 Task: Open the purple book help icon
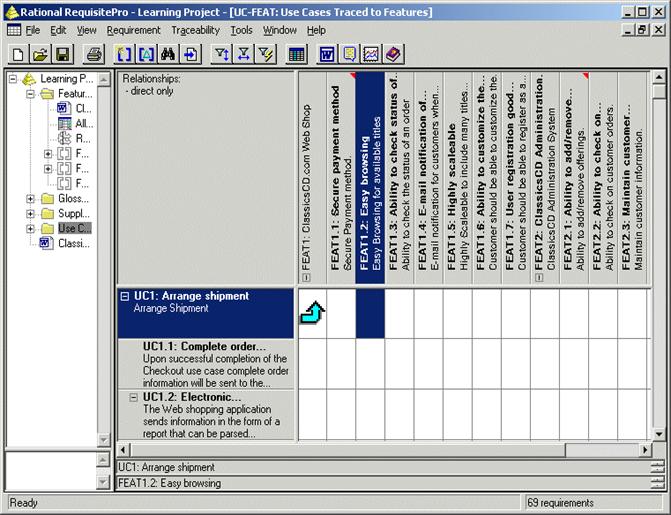(394, 54)
